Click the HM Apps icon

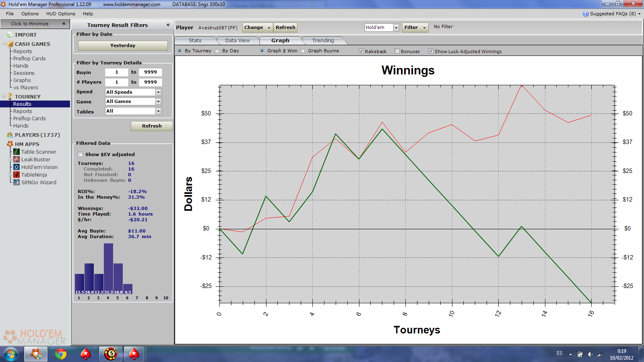point(10,144)
